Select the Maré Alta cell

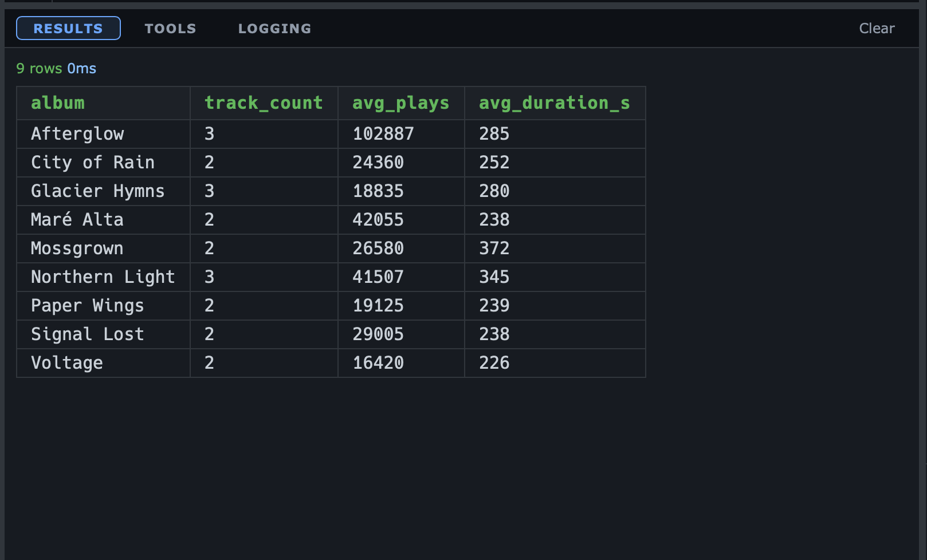104,220
